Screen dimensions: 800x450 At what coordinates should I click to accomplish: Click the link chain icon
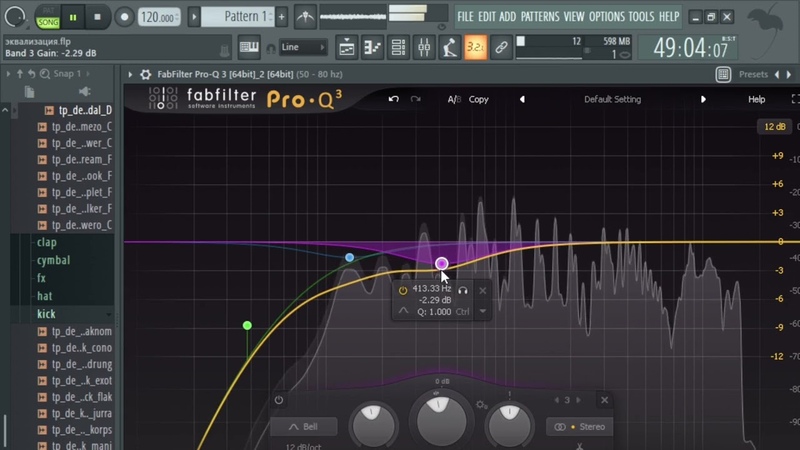(501, 48)
